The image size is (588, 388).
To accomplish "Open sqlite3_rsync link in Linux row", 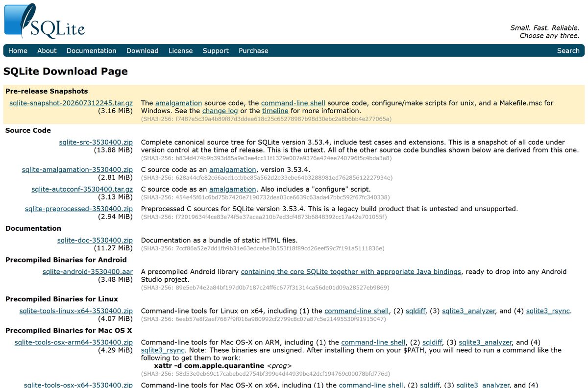I will coord(548,311).
